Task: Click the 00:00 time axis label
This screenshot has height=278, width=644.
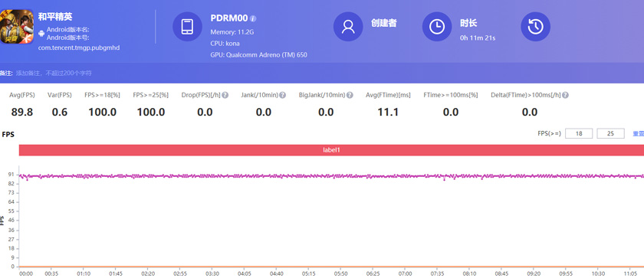Action: click(x=26, y=273)
